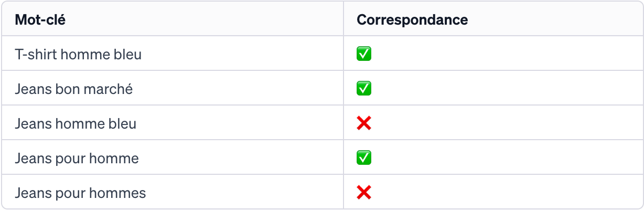Click the Jeans bon marché keyword text
The image size is (644, 210).
click(x=74, y=89)
